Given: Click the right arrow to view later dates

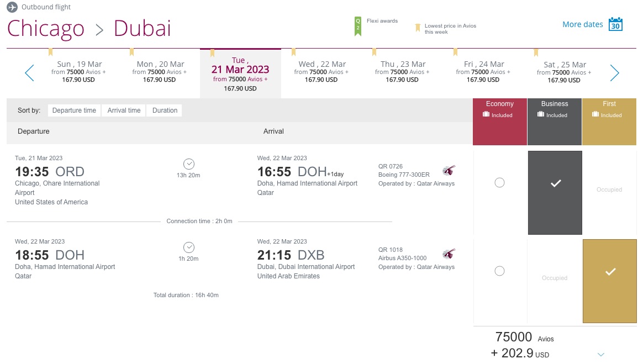Looking at the screenshot, I should click(614, 72).
